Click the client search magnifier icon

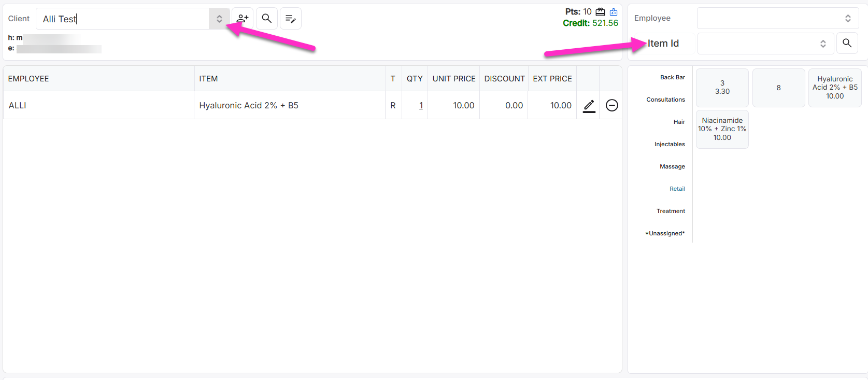[x=266, y=19]
